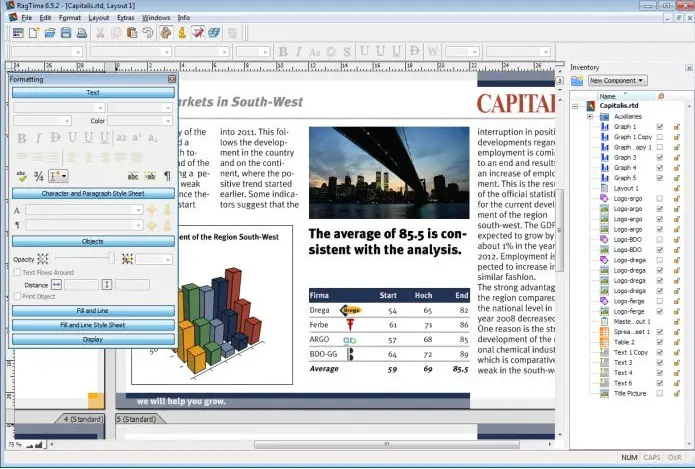Uncheck the Graph 1 checkbox
The height and width of the screenshot is (469, 695).
pos(660,127)
